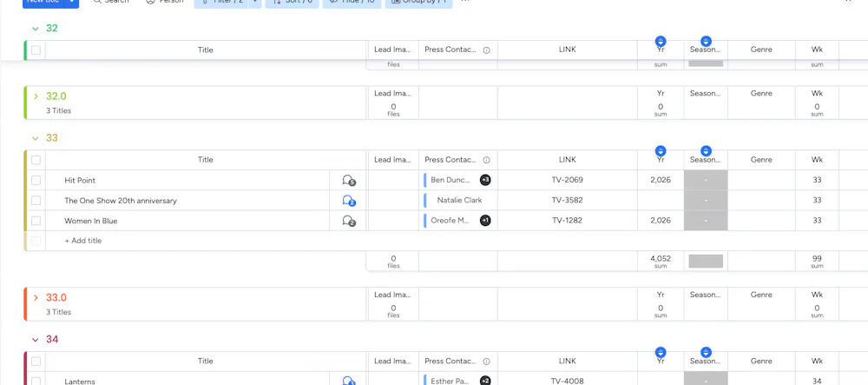
Task: Click the +3 badge next to Ben Dunc
Action: 485,180
